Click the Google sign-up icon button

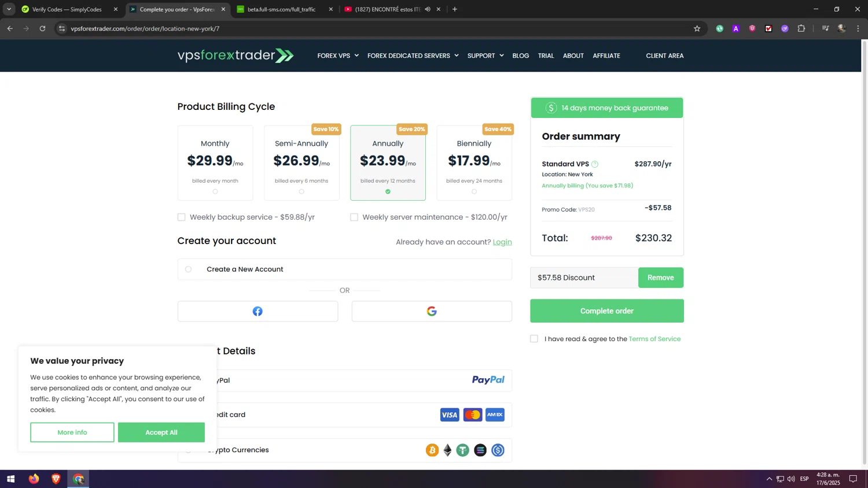(432, 311)
